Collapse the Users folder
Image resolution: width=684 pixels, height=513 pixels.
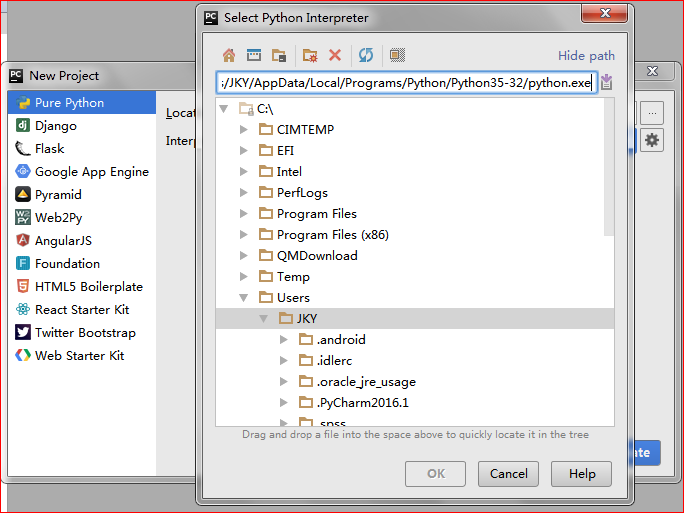tap(243, 298)
